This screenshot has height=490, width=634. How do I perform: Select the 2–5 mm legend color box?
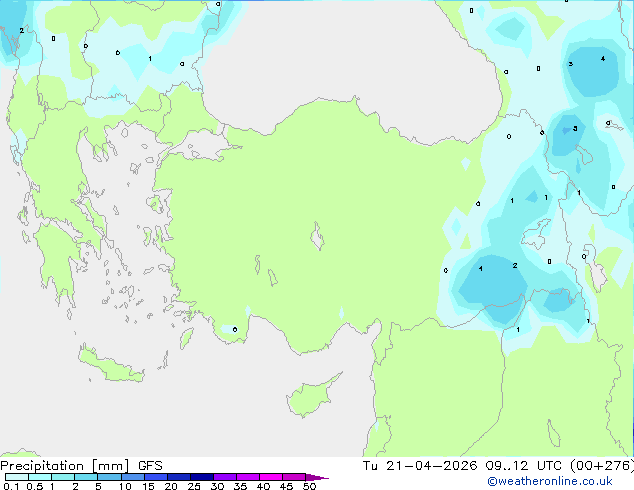pyautogui.click(x=86, y=477)
